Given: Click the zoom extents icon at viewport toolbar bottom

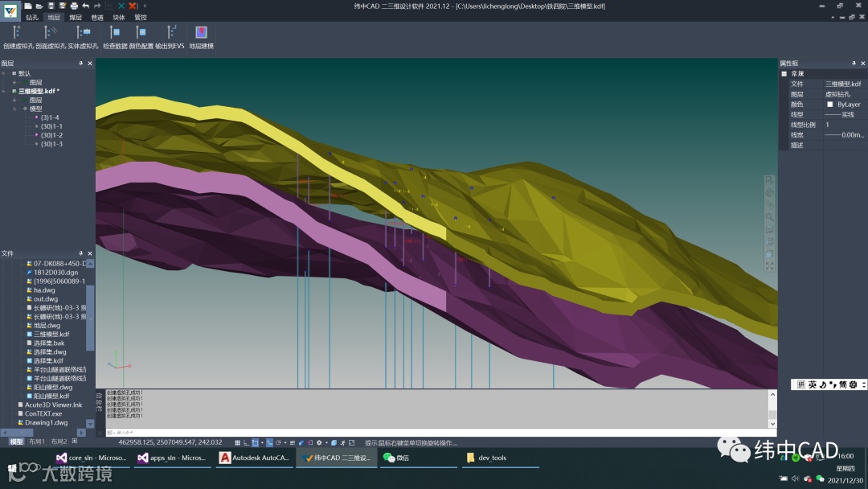Looking at the screenshot, I should (769, 266).
